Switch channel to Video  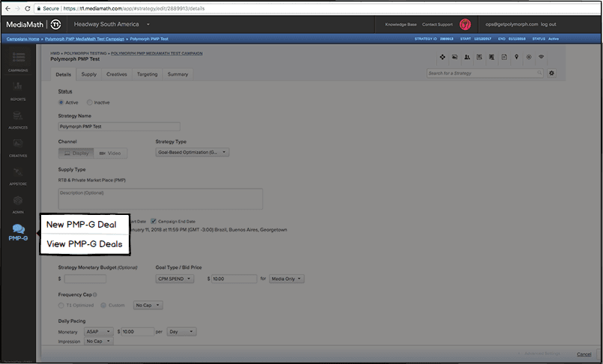pos(110,153)
